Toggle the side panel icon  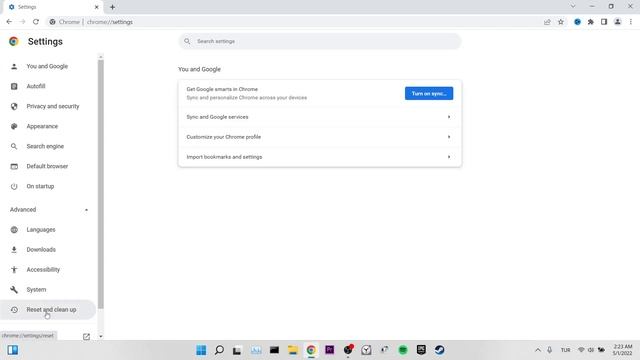click(604, 22)
